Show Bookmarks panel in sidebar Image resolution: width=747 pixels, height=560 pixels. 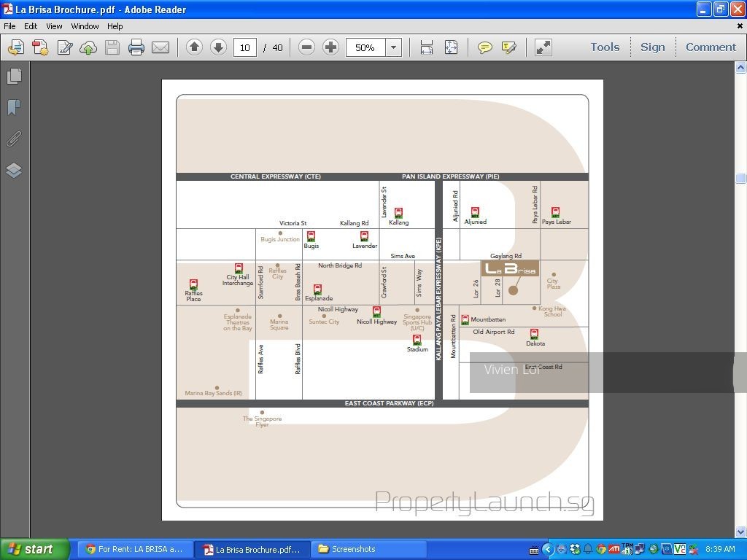point(14,107)
